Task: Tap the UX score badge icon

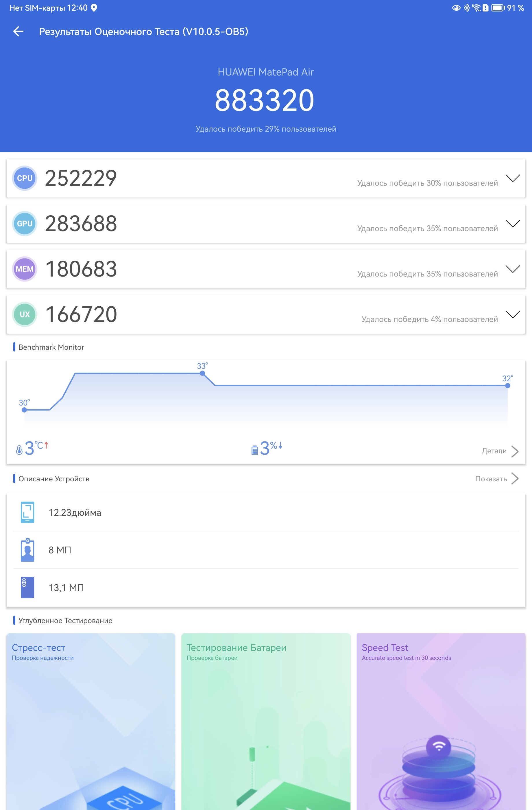Action: point(25,314)
